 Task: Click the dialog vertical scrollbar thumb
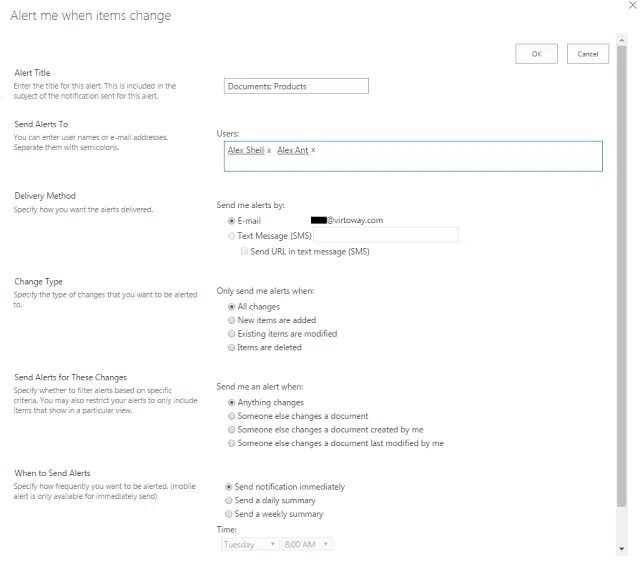[621, 275]
